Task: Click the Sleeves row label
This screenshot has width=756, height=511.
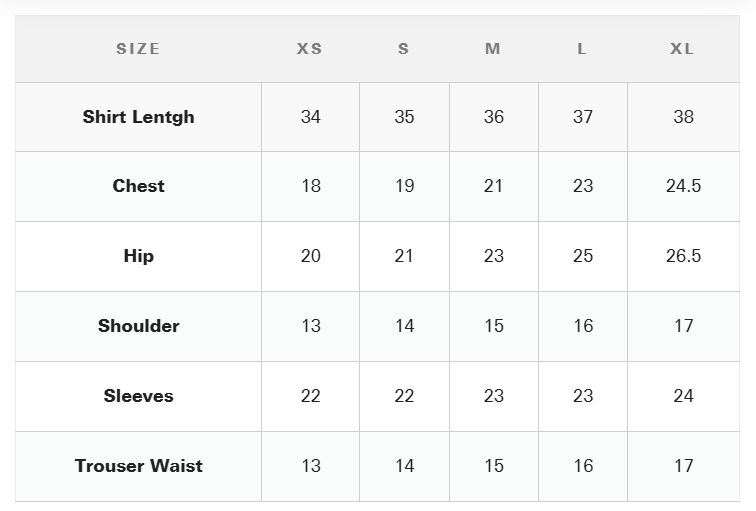Action: click(x=138, y=396)
